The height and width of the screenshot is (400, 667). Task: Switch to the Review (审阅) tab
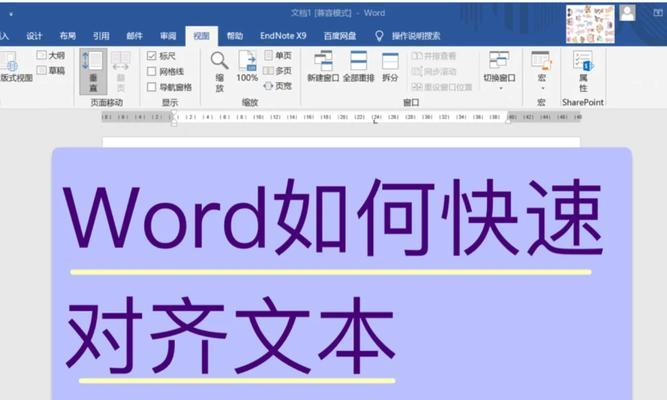(x=168, y=36)
